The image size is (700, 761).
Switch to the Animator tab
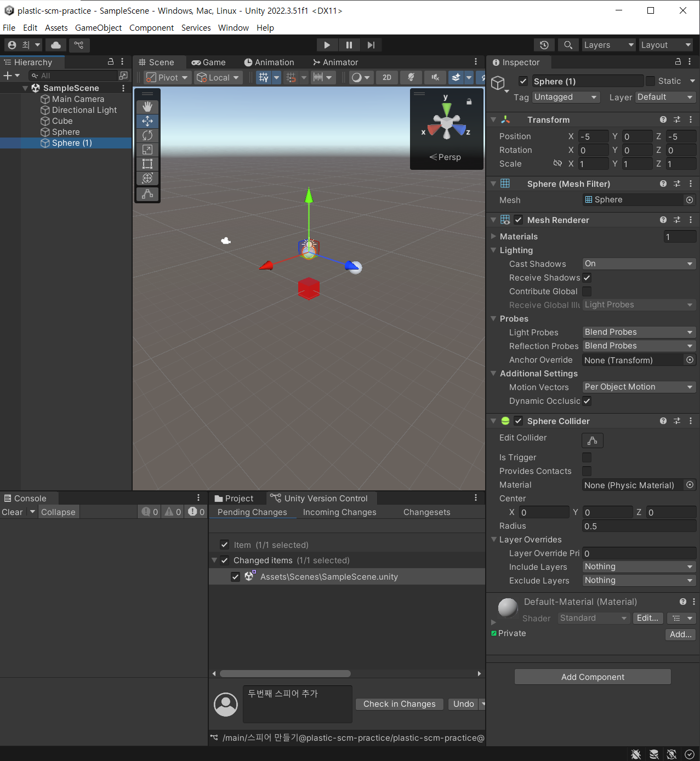(x=335, y=62)
